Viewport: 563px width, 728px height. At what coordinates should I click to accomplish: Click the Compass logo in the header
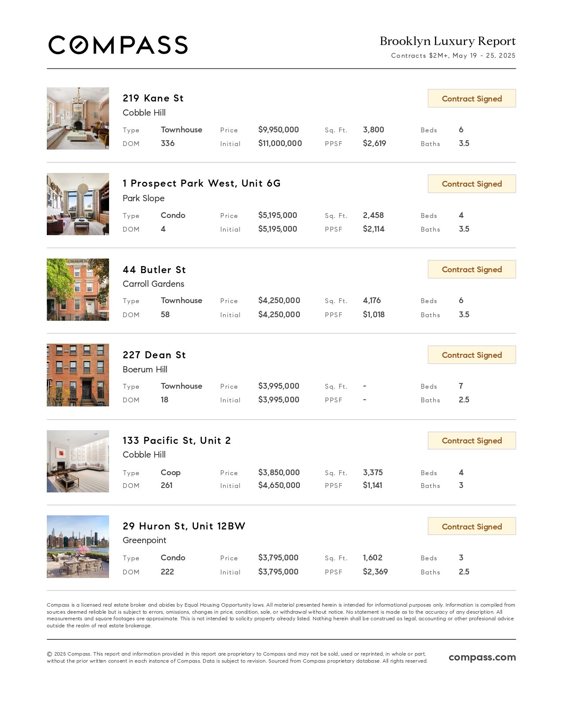pyautogui.click(x=118, y=45)
